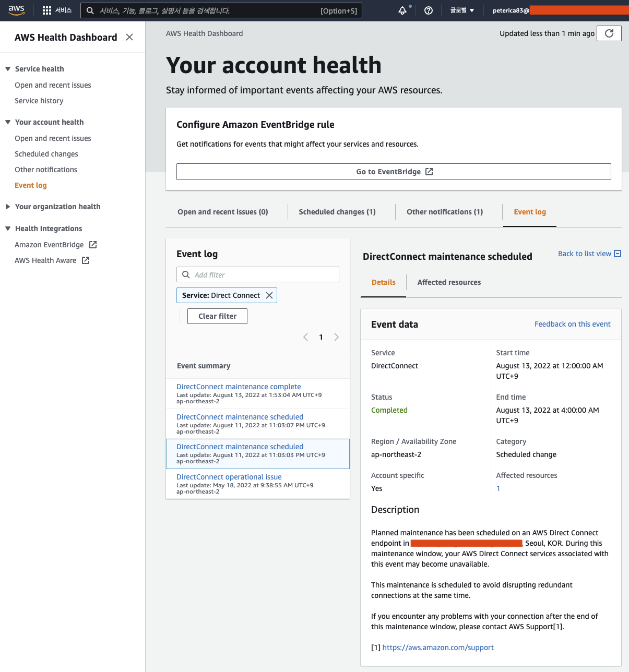This screenshot has width=629, height=672.
Task: Open DirectConnect operational issue event
Action: point(229,477)
